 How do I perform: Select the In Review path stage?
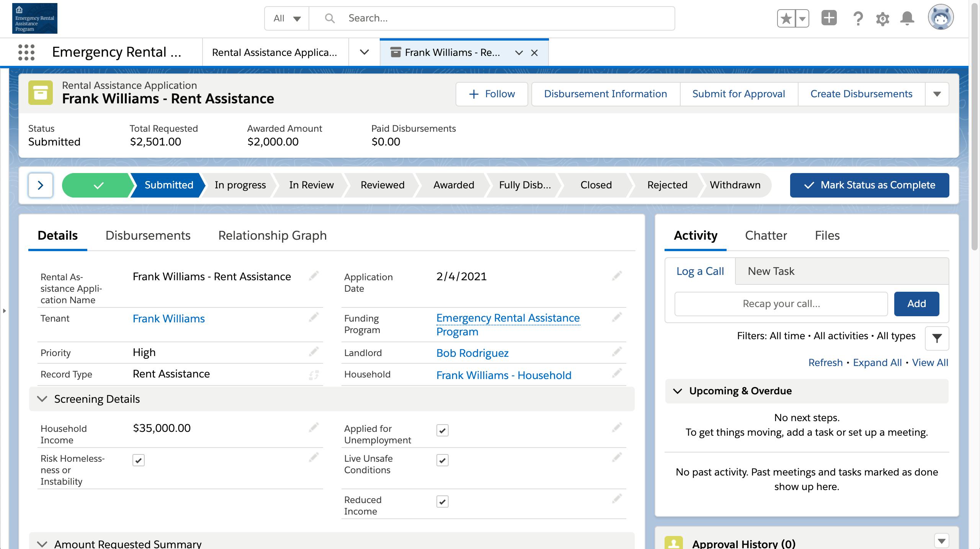[x=311, y=185]
